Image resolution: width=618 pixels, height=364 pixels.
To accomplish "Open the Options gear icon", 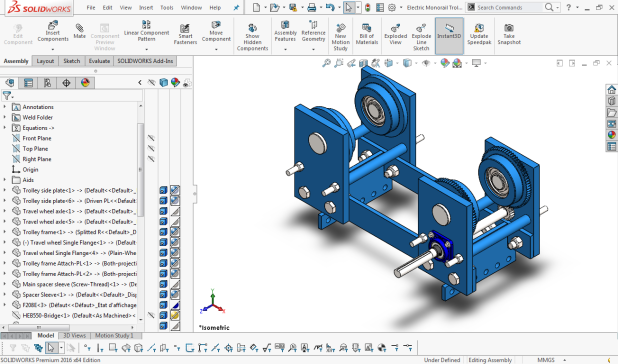I will (392, 7).
